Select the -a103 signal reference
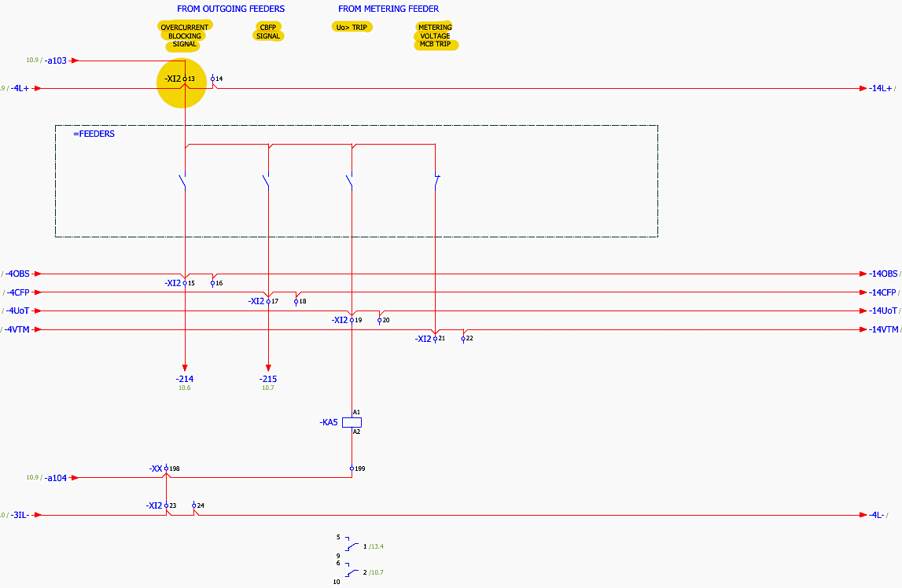 tap(56, 61)
